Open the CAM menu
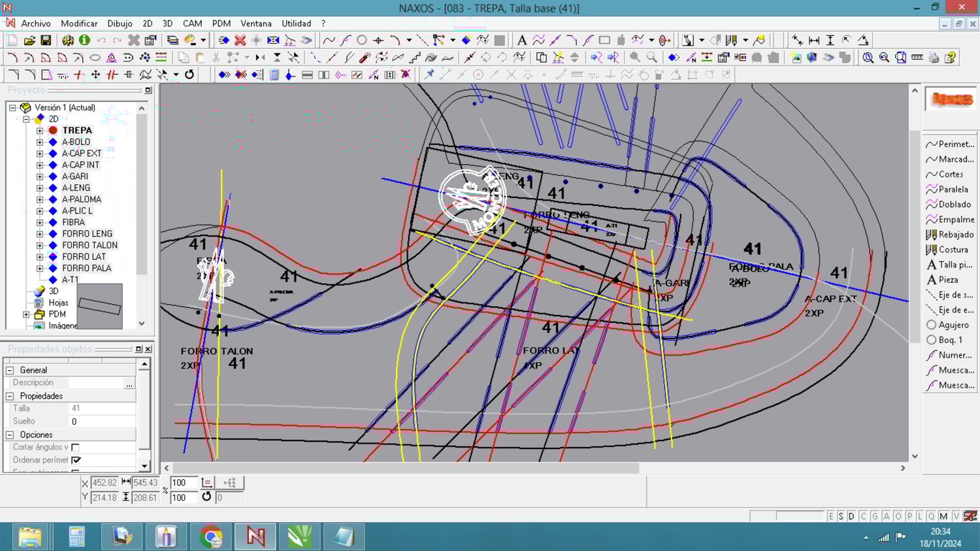The image size is (980, 551). click(x=192, y=24)
